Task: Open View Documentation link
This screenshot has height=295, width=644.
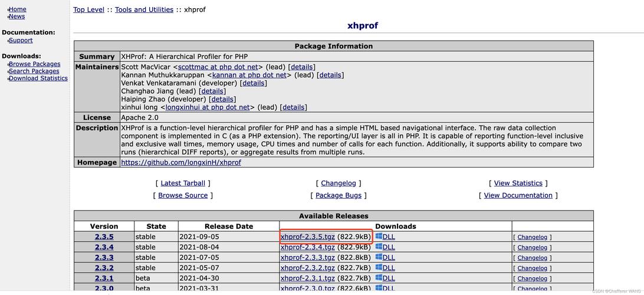Action: coord(518,195)
